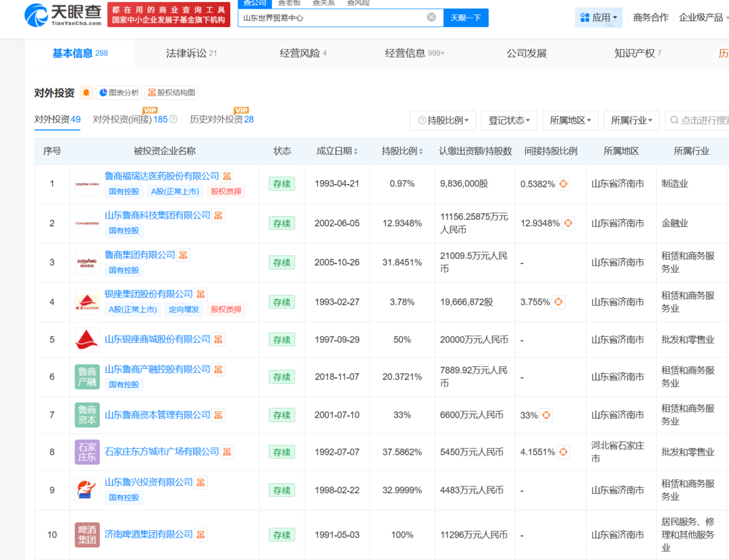Click the orange bell alert icon beside 对外投资
This screenshot has height=560, width=729.
click(86, 93)
